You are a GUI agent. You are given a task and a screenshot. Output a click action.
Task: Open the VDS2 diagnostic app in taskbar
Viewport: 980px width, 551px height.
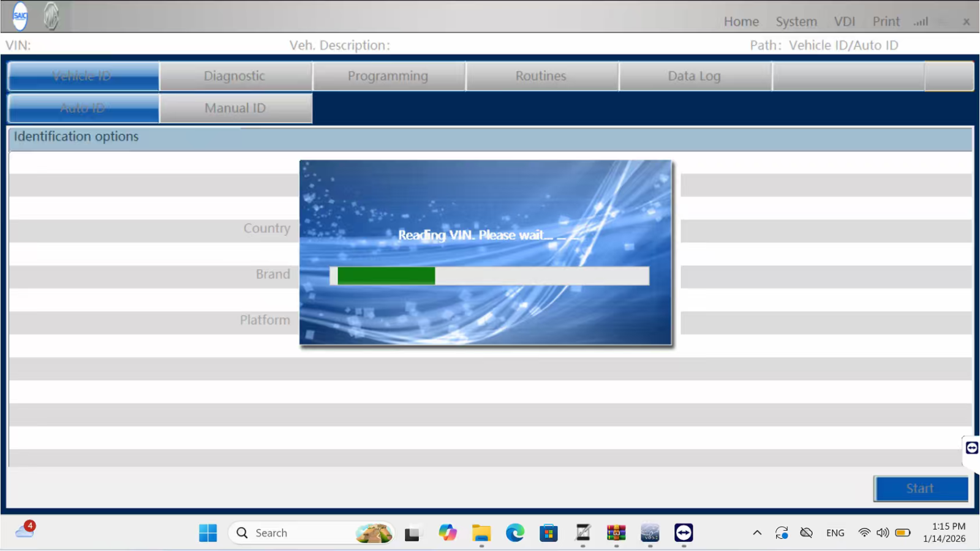pos(650,533)
